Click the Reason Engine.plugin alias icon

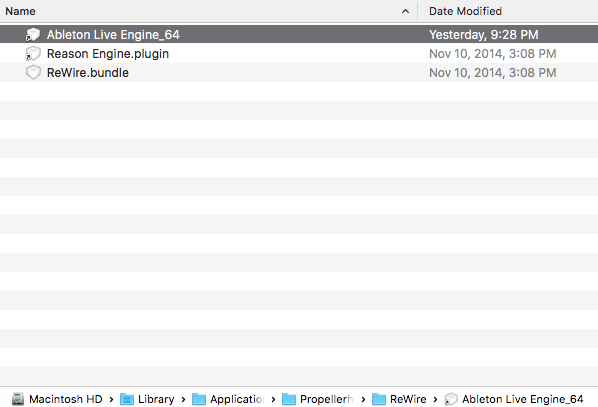click(33, 53)
